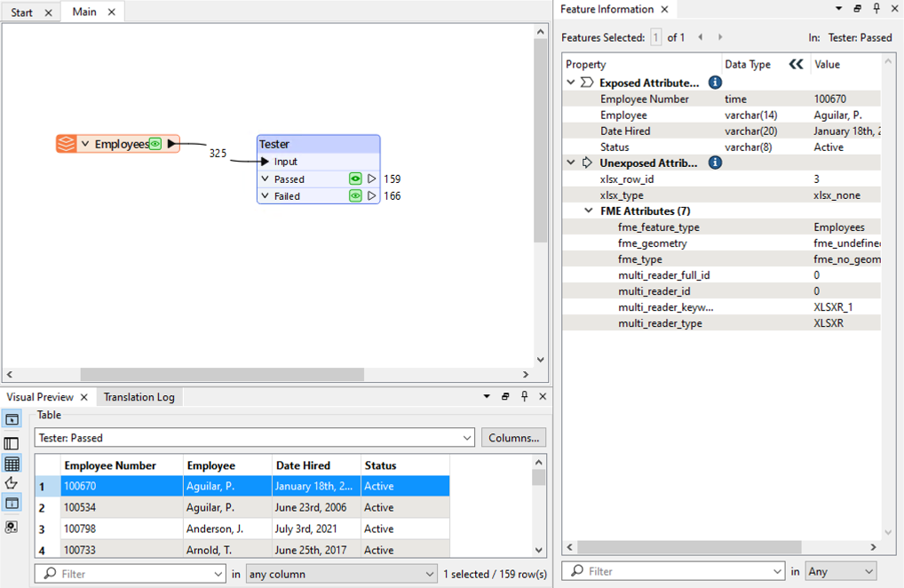The width and height of the screenshot is (904, 588).
Task: Open the Tester: Passed table dropdown
Action: [468, 438]
